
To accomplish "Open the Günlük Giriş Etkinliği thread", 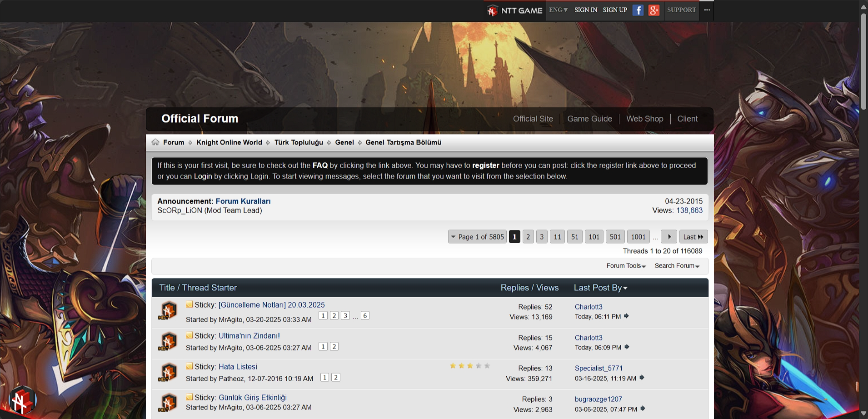I will click(x=253, y=398).
